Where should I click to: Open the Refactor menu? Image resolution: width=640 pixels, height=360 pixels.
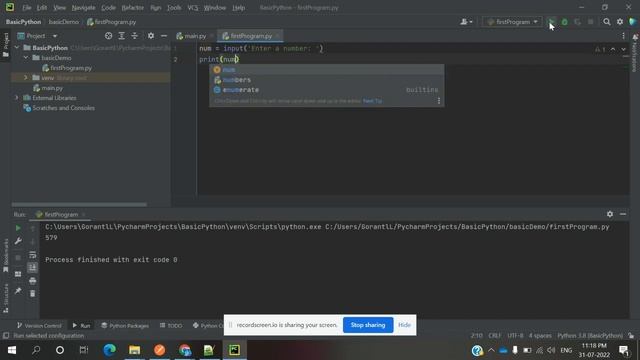click(x=133, y=7)
